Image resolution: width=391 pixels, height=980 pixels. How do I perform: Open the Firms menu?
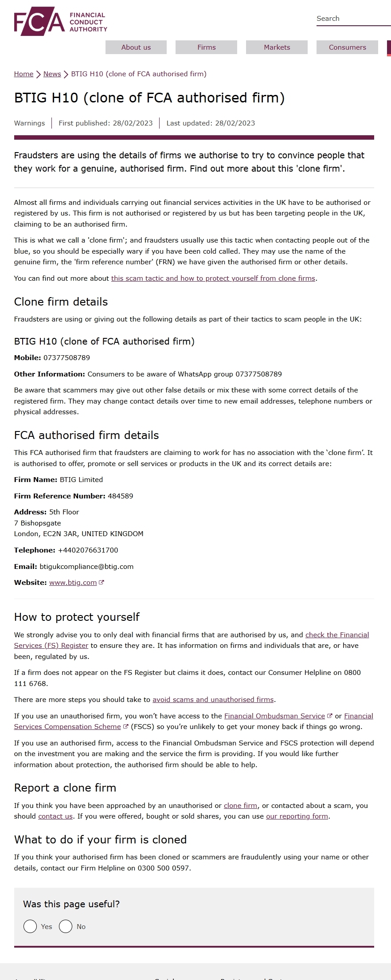point(206,47)
